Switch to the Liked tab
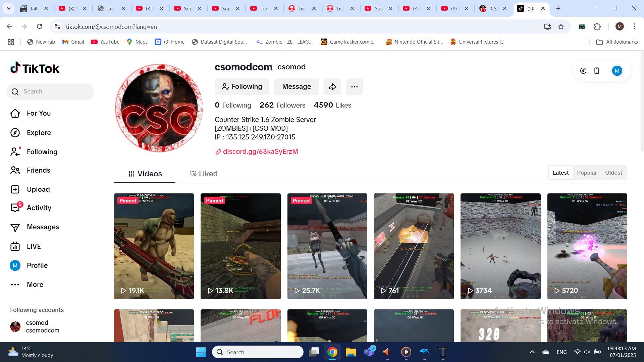 tap(204, 174)
